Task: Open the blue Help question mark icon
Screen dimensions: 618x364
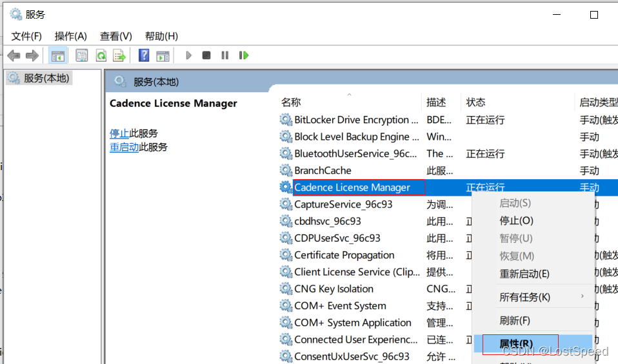Action: pyautogui.click(x=144, y=55)
